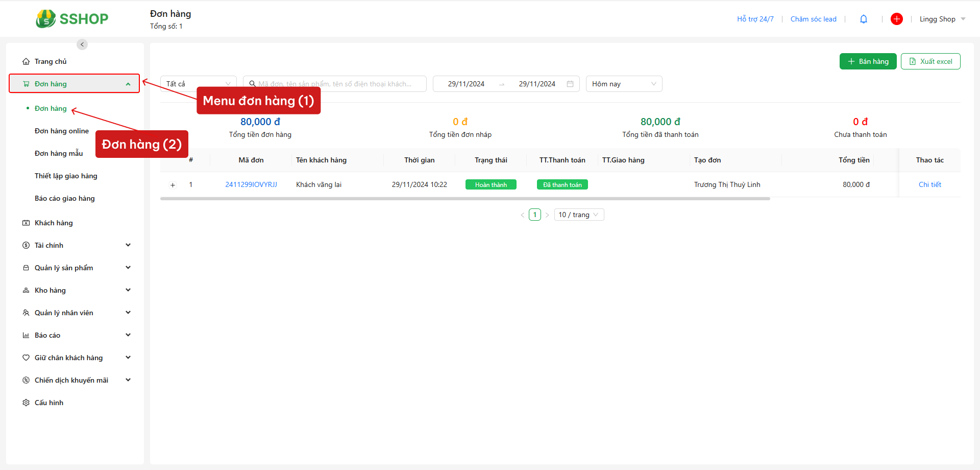Screen dimensions: 980x470
Task: Click the red plus circle icon
Action: 897,19
